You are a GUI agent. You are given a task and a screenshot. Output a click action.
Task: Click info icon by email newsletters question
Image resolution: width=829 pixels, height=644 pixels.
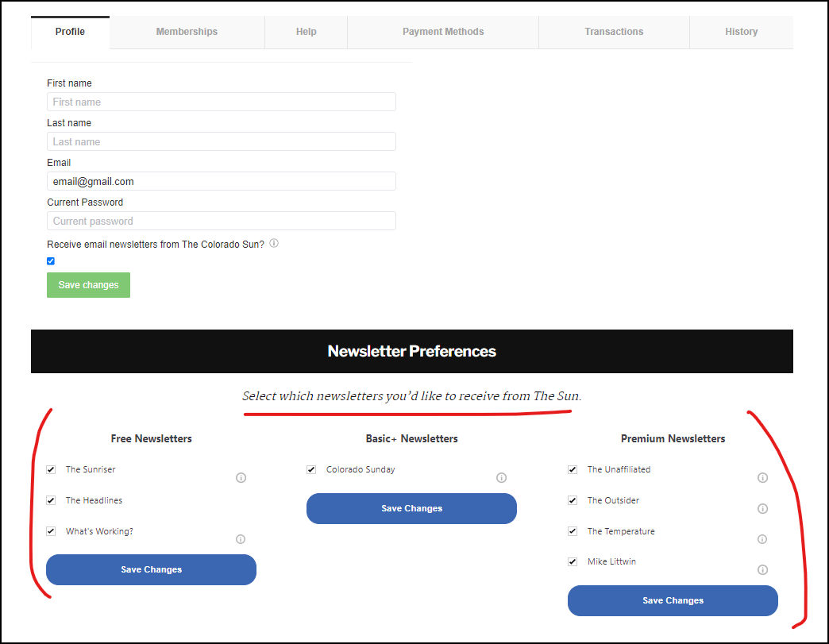point(274,243)
